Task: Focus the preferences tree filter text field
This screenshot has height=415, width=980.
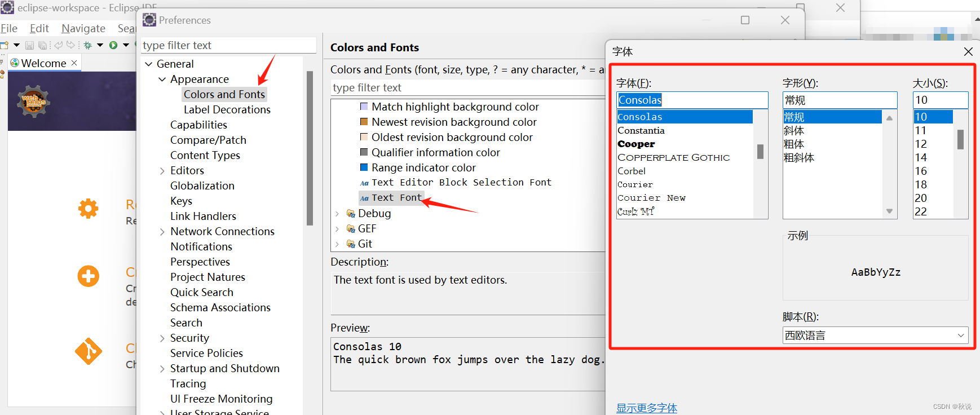Action: [x=228, y=45]
